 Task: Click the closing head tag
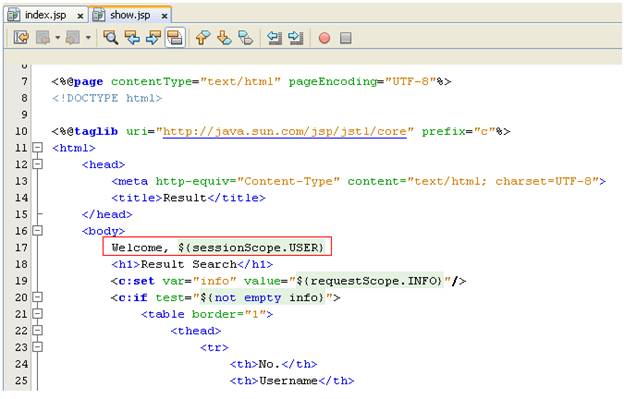107,214
